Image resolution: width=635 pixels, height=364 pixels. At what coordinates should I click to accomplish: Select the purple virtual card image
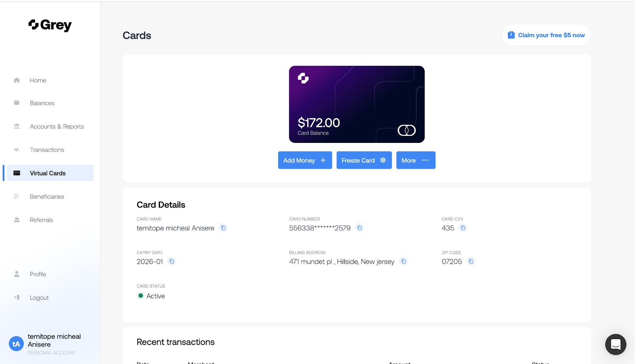[356, 104]
